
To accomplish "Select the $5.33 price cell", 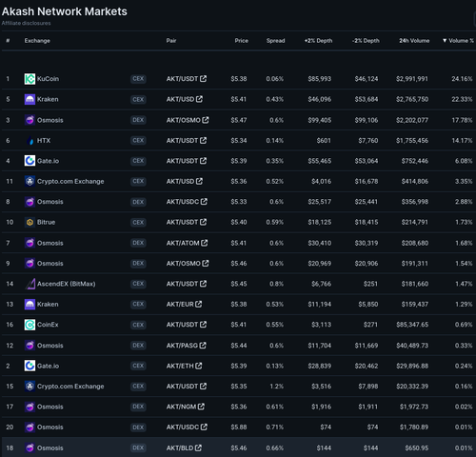I will pos(239,202).
